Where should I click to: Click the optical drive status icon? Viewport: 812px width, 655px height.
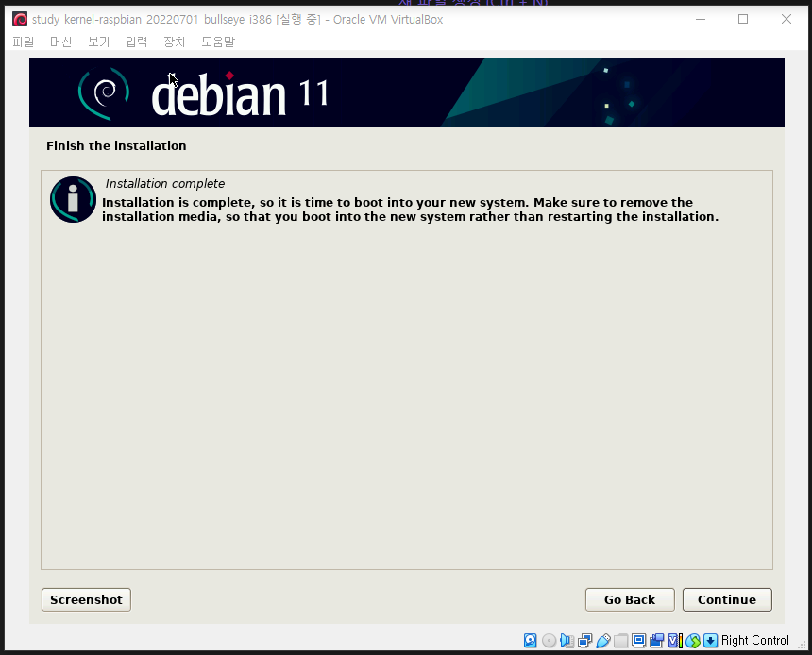click(x=549, y=640)
